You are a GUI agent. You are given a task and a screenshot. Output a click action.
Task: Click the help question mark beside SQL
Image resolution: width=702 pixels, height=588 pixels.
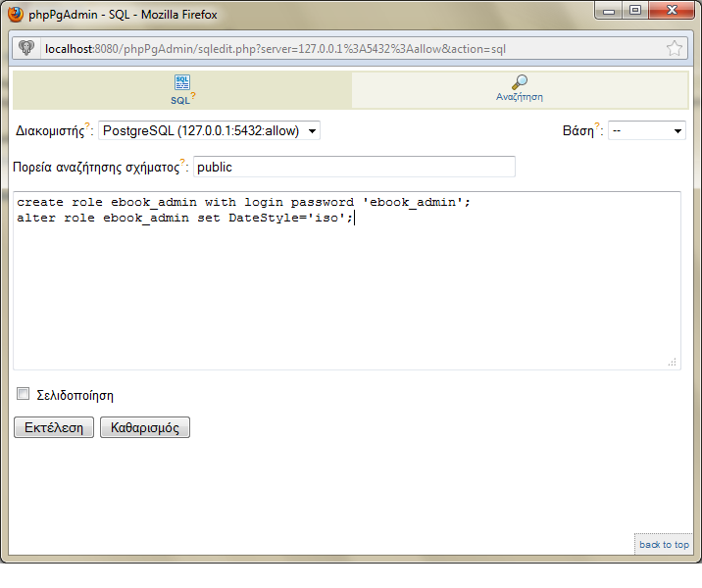point(193,95)
